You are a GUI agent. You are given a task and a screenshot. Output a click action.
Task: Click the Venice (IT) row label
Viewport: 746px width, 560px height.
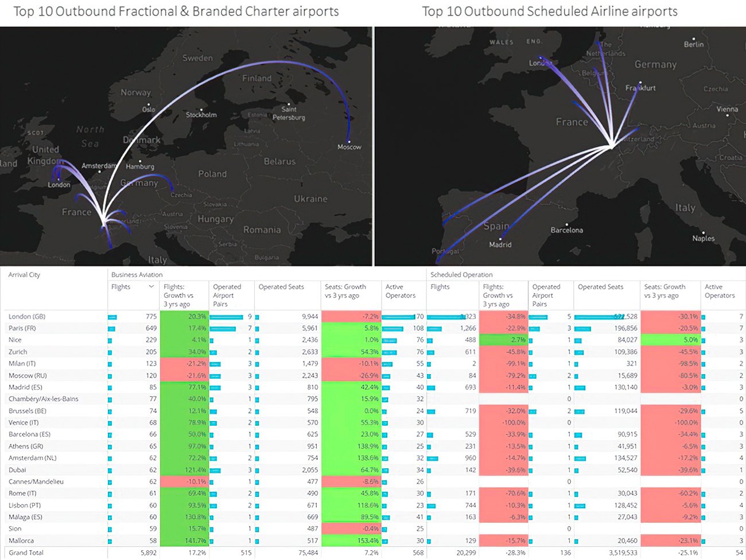coord(24,423)
